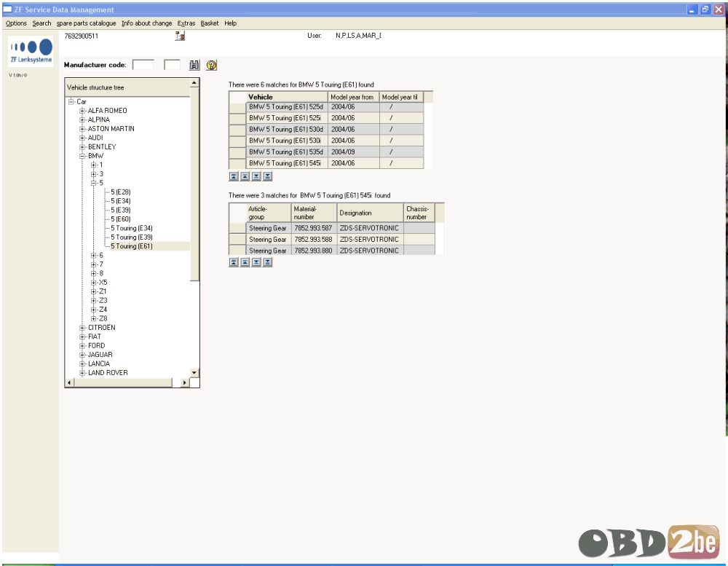Go to previous page of vehicle table

(245, 176)
